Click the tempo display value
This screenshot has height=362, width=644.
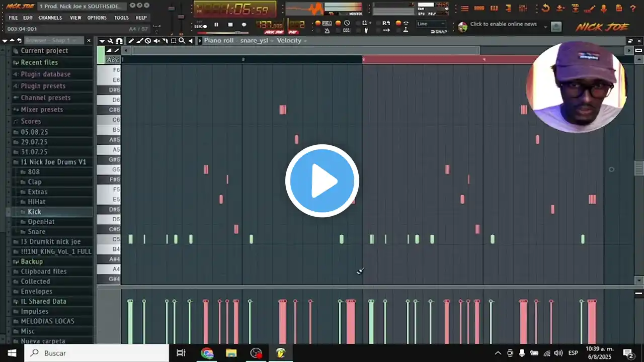[x=269, y=25]
